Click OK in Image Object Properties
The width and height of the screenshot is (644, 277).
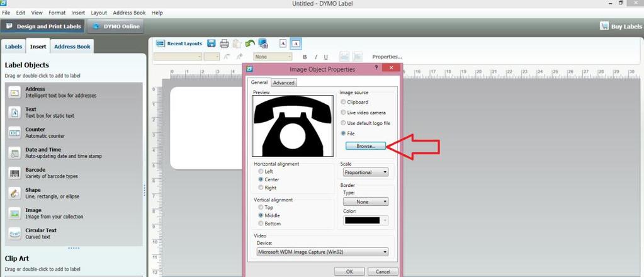[x=349, y=272]
